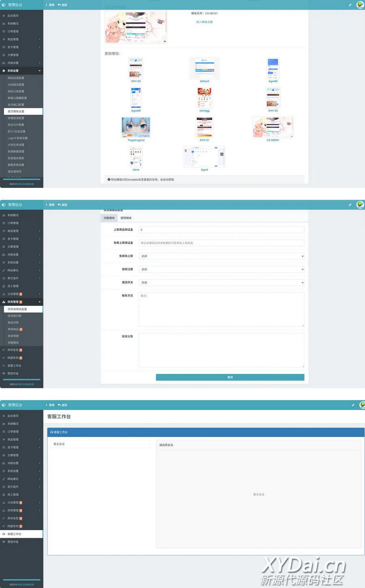
Task: Focus the 联系方式 text area
Action: 221,309
